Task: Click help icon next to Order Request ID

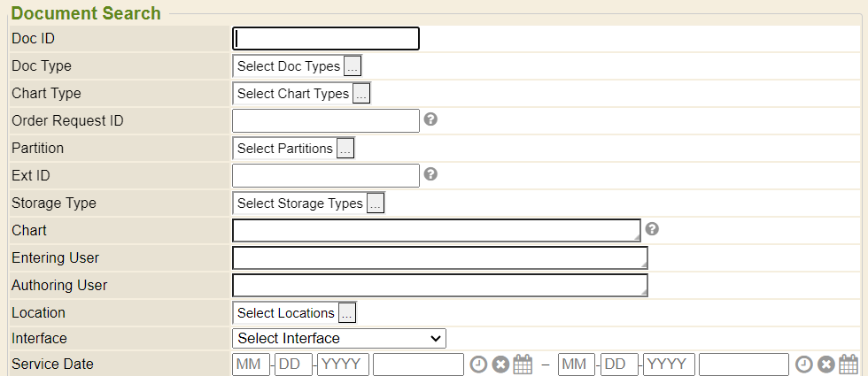Action: [x=431, y=119]
